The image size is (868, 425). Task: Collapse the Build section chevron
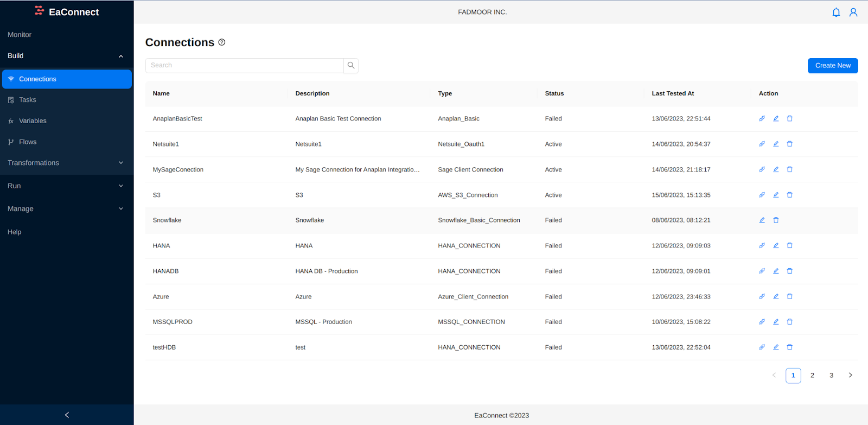pyautogui.click(x=121, y=56)
